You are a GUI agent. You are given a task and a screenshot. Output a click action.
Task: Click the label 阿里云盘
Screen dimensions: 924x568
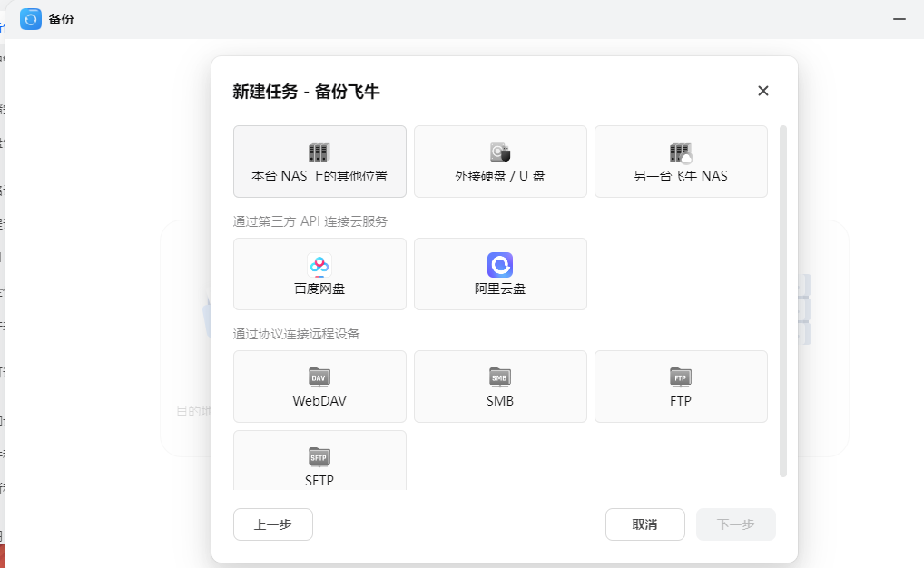click(x=500, y=289)
